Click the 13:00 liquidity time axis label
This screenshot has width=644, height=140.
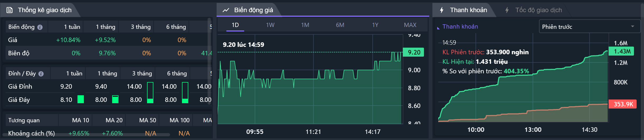(x=533, y=130)
